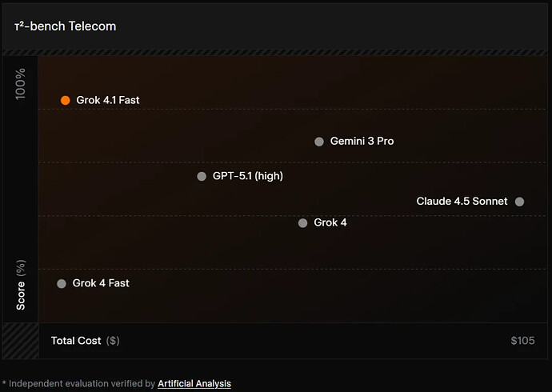This screenshot has width=552, height=392.
Task: Click the Claude 4.5 Sonnet data dot
Action: pyautogui.click(x=519, y=202)
